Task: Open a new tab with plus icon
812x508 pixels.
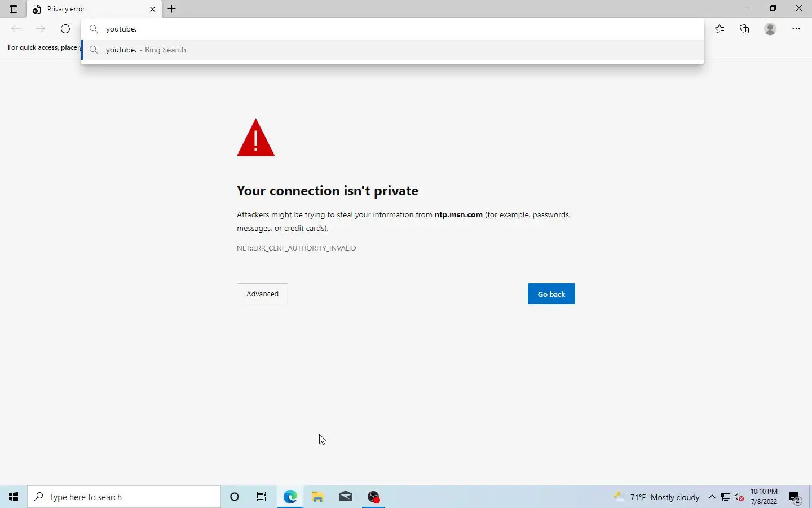Action: click(x=172, y=9)
